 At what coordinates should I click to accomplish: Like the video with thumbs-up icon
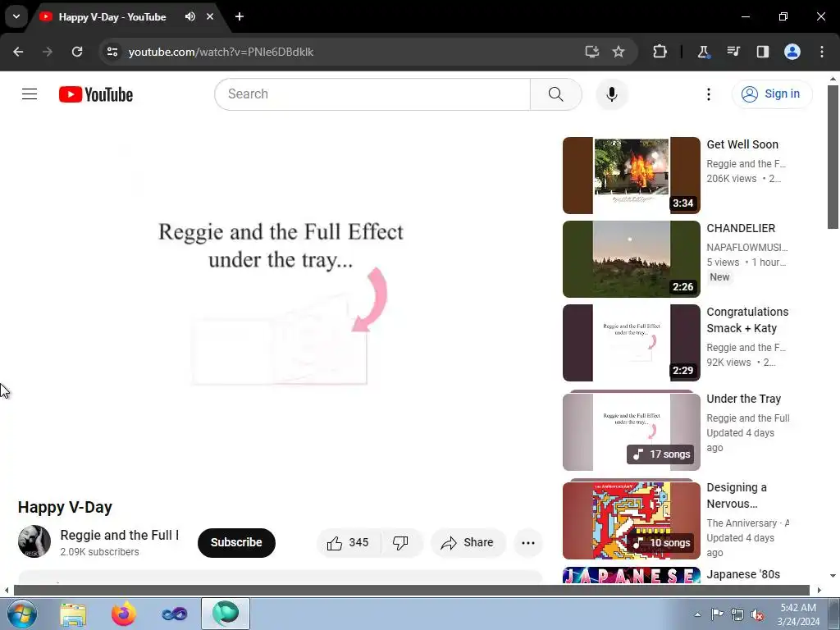348,543
